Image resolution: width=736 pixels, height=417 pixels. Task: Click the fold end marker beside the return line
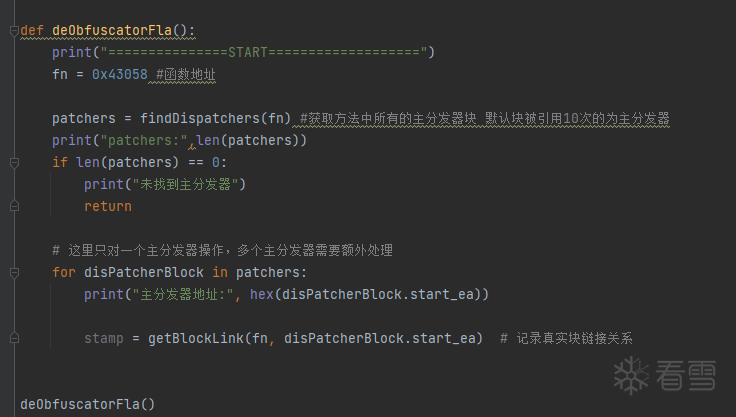(x=14, y=206)
